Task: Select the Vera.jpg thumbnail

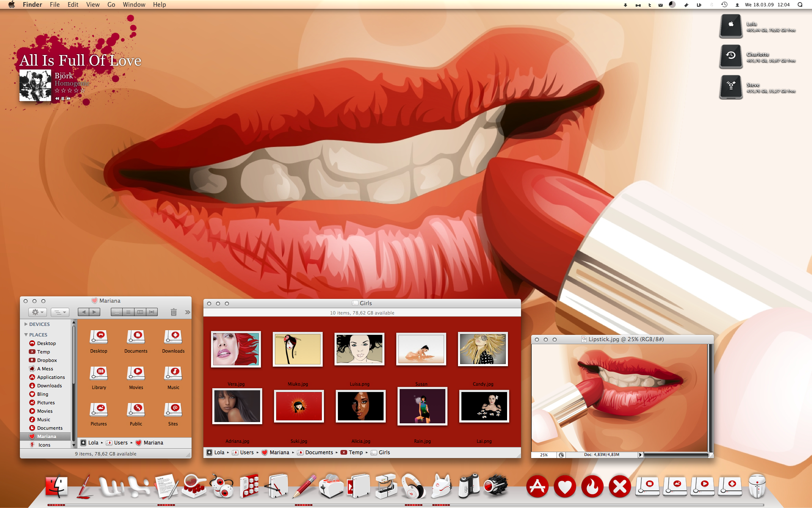Action: click(236, 349)
